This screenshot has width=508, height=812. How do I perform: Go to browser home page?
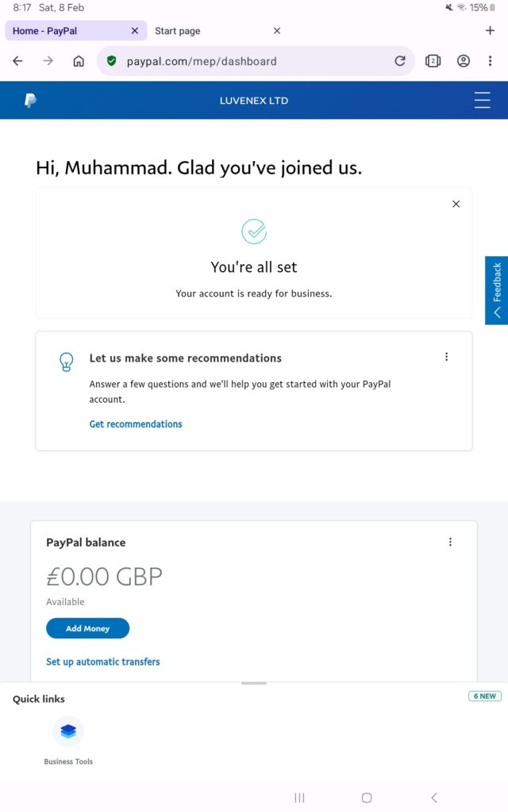point(79,61)
